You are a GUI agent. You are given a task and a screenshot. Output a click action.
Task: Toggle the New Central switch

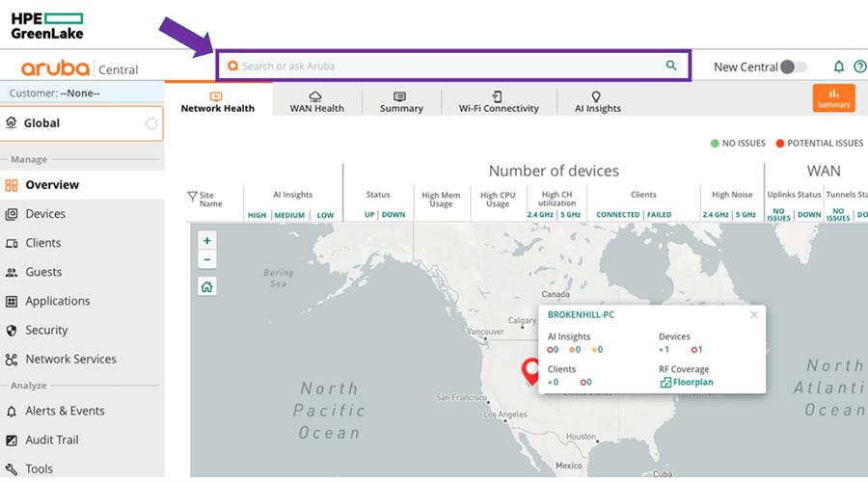793,67
